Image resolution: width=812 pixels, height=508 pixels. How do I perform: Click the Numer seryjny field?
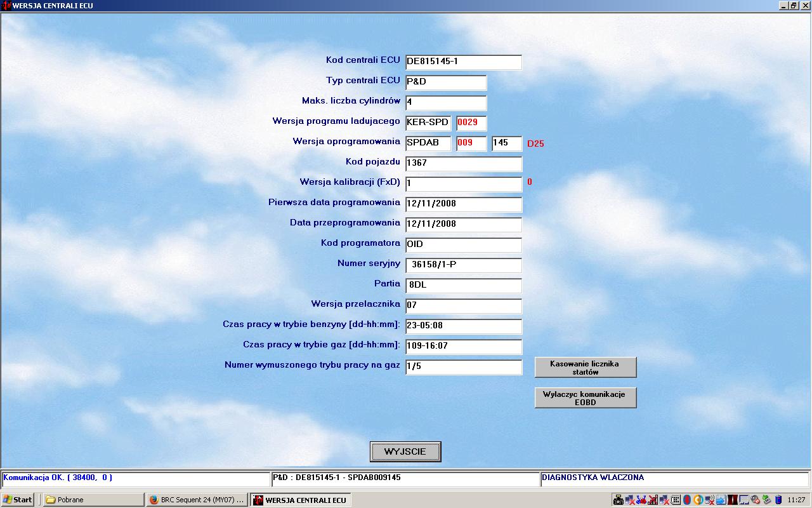tap(464, 265)
